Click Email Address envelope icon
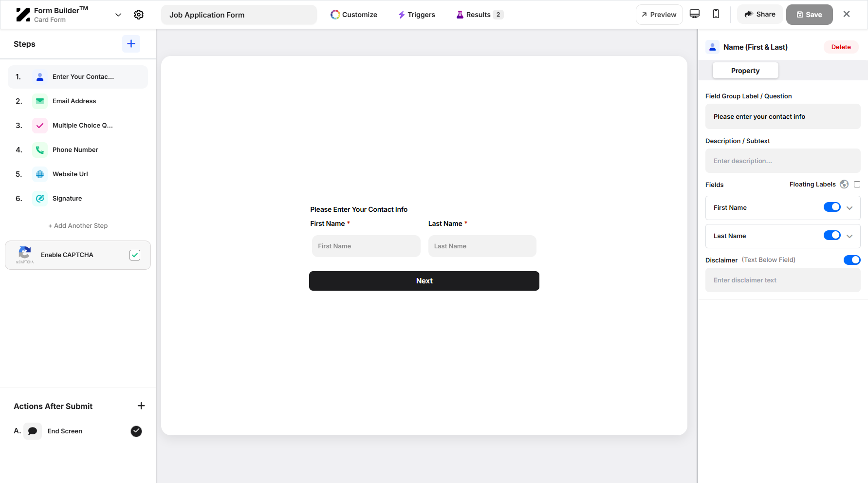This screenshot has width=868, height=483. [x=40, y=101]
